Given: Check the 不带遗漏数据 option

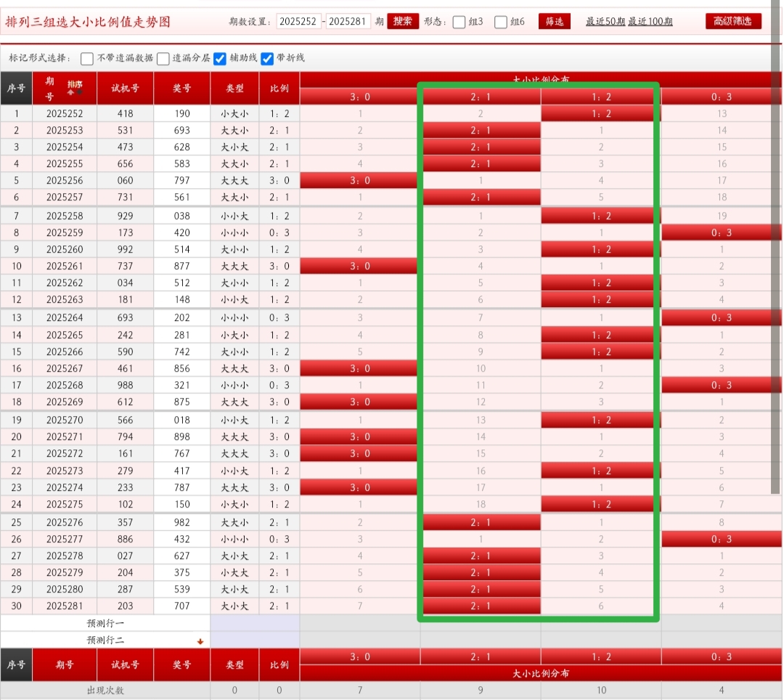Looking at the screenshot, I should [87, 59].
